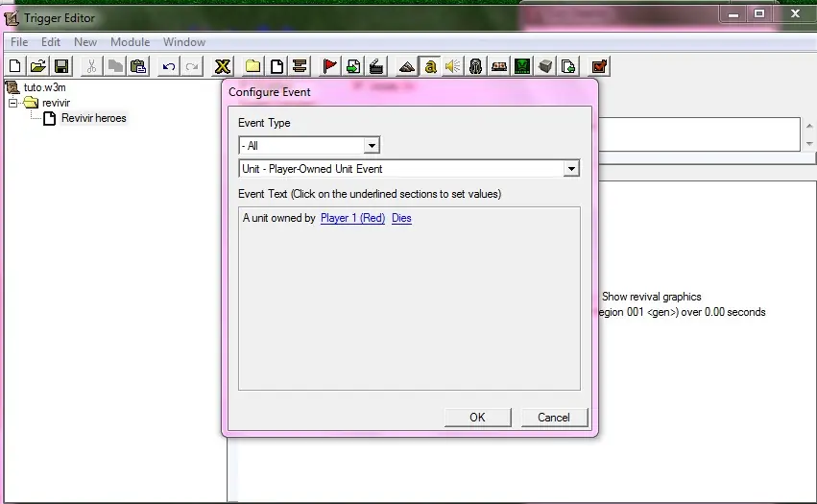
Task: Click the 'Show revival graphics' text
Action: tap(651, 297)
